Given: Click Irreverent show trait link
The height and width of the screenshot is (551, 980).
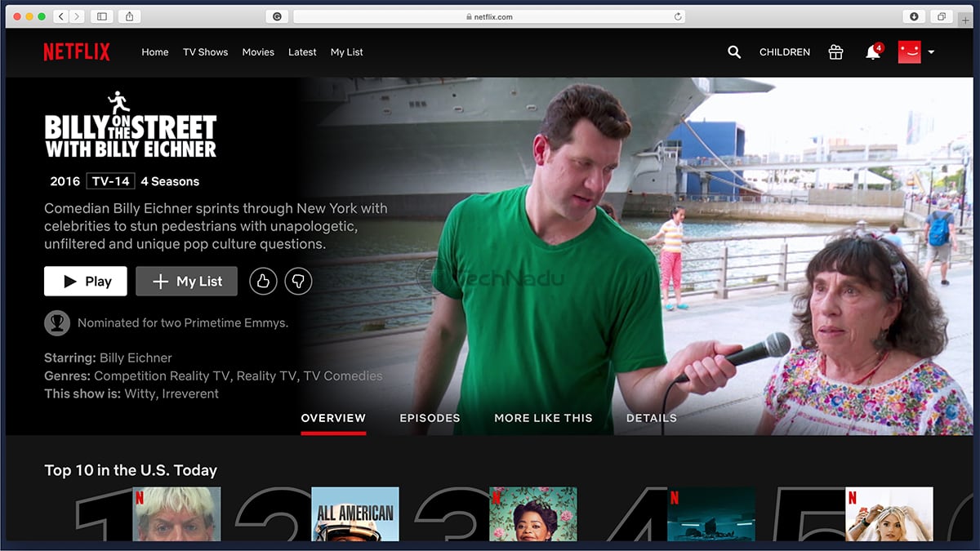Looking at the screenshot, I should pos(191,394).
